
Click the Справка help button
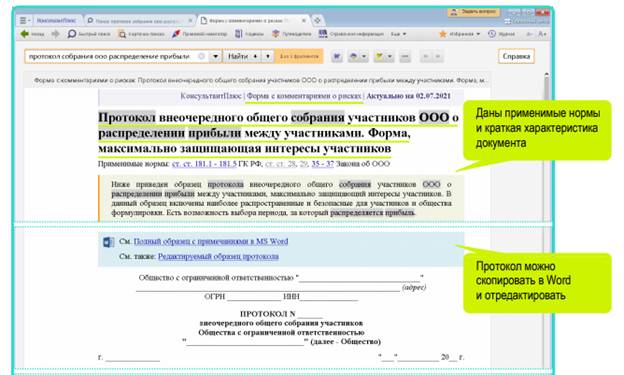(x=516, y=57)
